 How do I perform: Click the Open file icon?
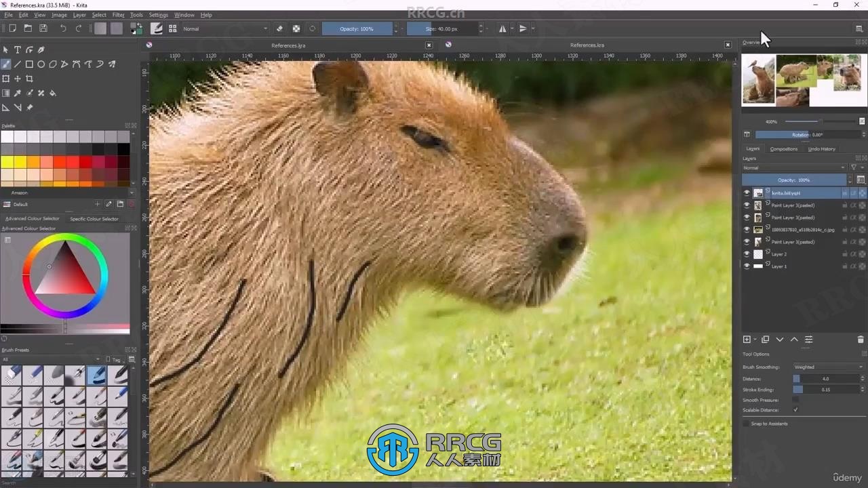28,28
